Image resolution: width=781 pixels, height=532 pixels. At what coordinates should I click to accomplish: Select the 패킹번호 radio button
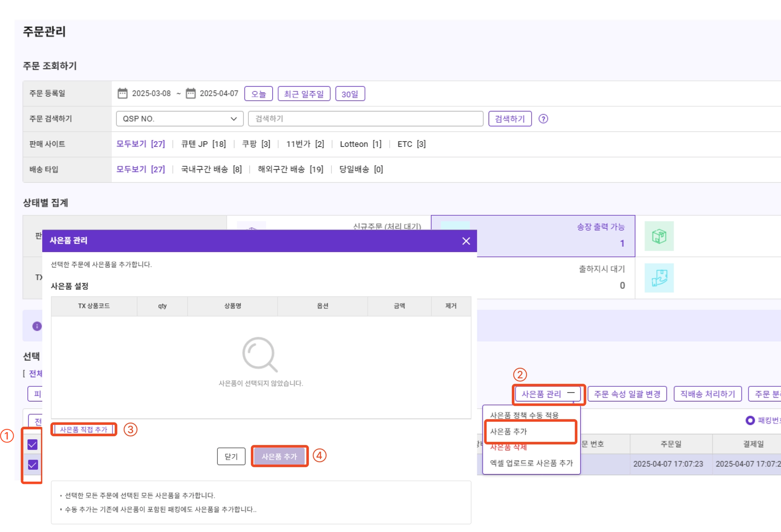click(750, 420)
